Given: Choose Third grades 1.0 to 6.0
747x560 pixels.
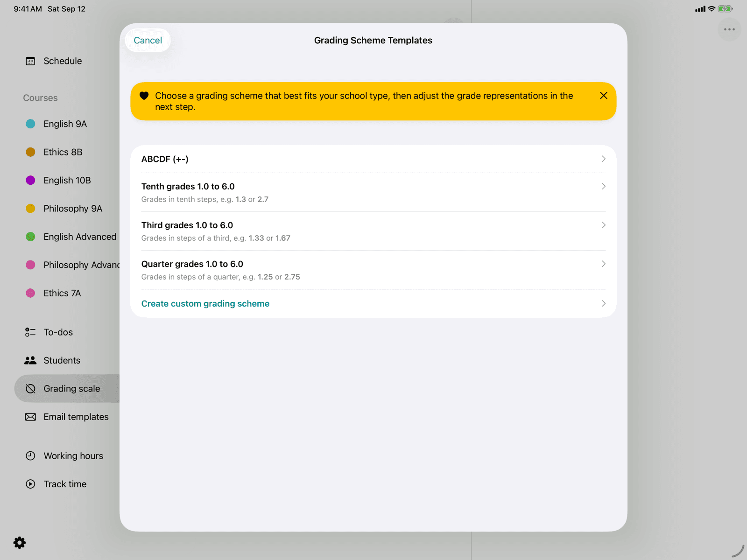Looking at the screenshot, I should point(373,231).
